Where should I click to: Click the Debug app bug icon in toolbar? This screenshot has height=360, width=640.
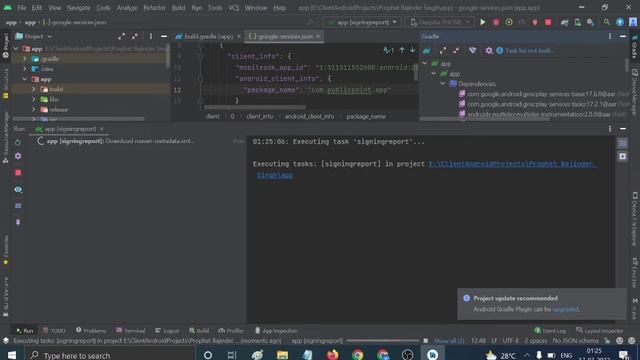(x=496, y=22)
